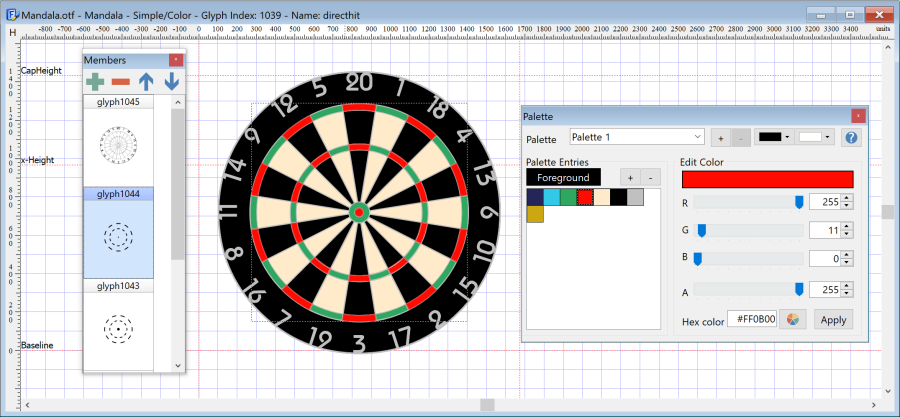Select the gold palette swatch

click(x=535, y=214)
